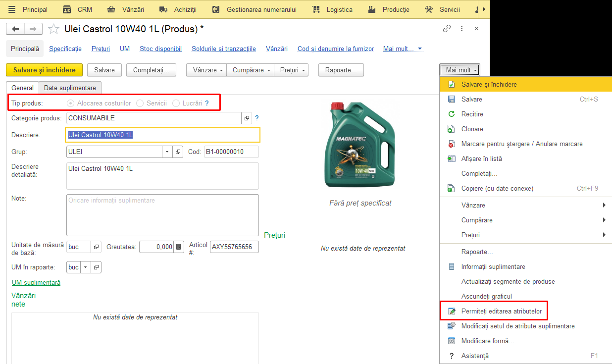This screenshot has width=612, height=364.
Task: Switch to the Date suplimentare tab
Action: tap(70, 88)
